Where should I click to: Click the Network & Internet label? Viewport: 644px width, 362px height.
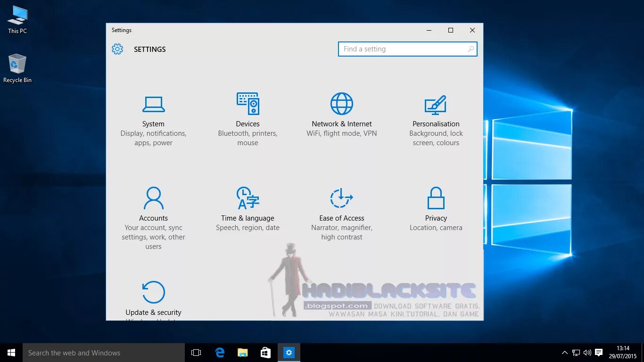click(x=342, y=124)
